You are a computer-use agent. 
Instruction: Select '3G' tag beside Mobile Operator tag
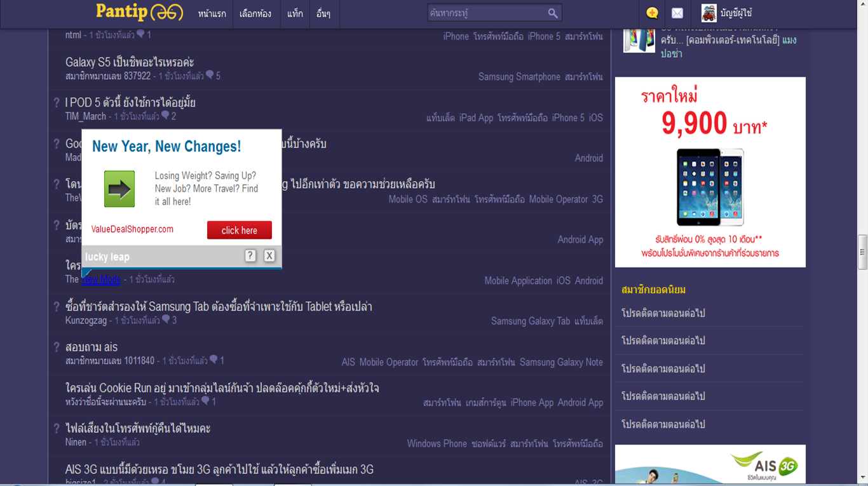(x=597, y=199)
